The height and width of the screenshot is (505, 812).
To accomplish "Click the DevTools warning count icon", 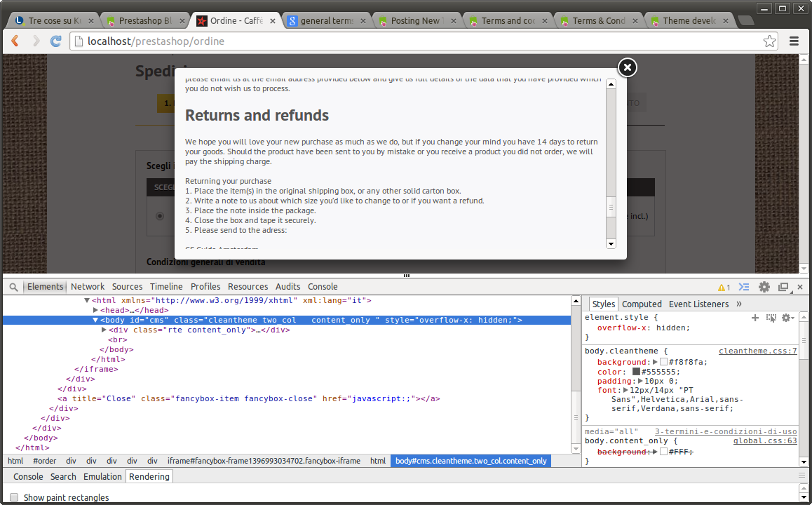I will pos(724,288).
